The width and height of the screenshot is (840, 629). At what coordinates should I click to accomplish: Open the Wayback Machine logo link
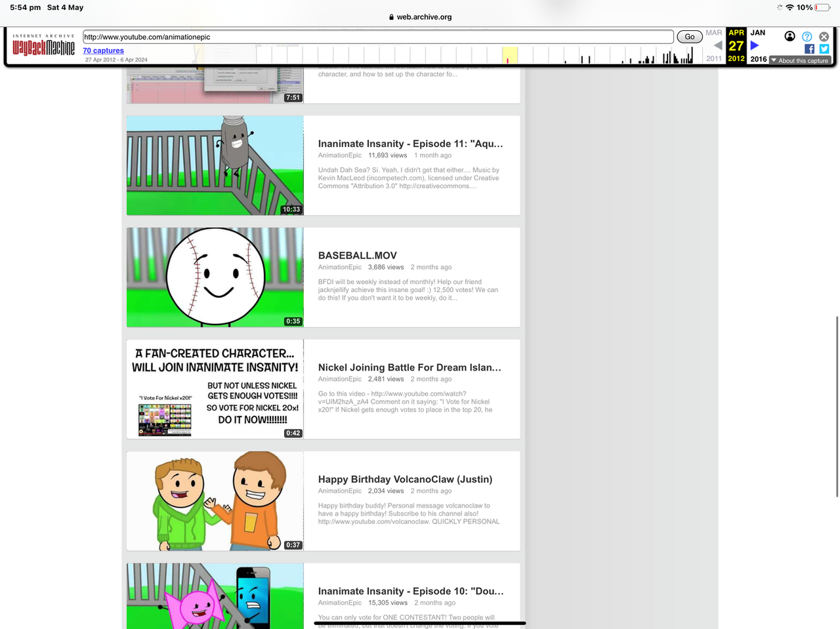43,45
